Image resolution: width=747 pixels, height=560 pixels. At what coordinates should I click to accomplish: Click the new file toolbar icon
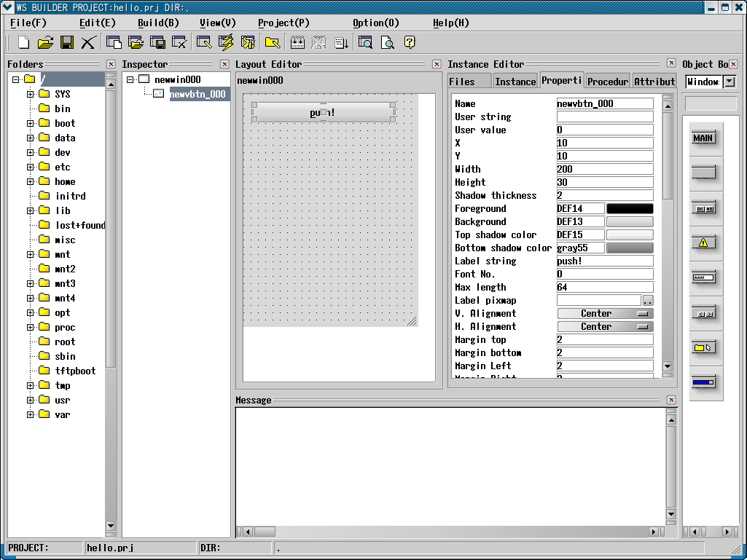coord(23,42)
